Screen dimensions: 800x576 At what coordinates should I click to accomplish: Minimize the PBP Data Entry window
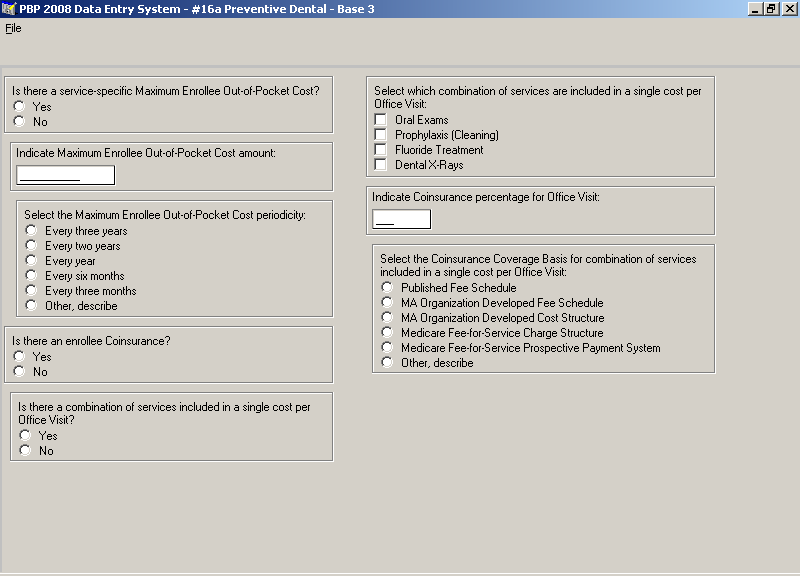[755, 9]
